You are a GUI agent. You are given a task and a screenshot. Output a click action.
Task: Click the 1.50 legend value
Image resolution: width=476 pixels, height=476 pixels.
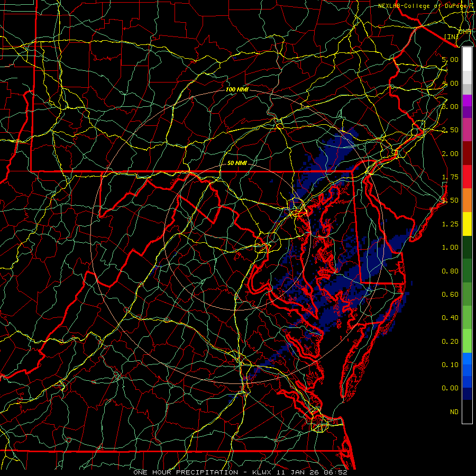[450, 200]
